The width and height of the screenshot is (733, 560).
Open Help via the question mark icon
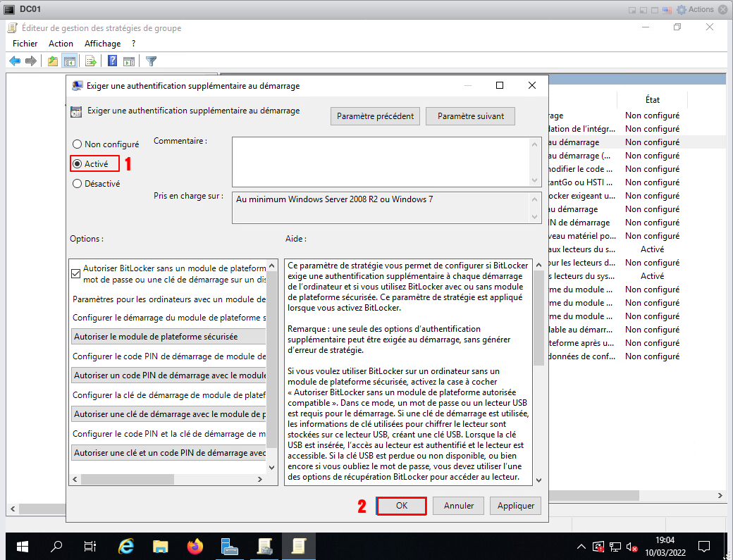112,61
